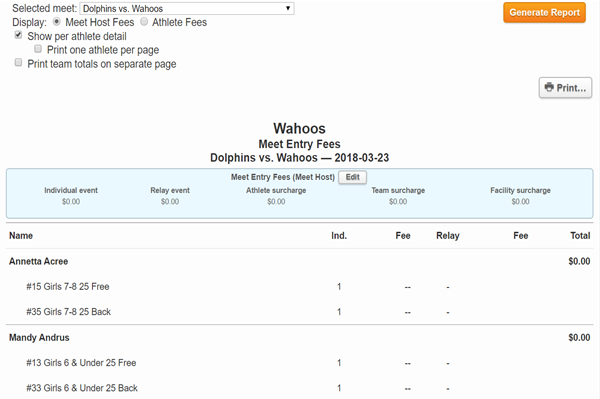Click the #13 Girls 6 & Under 25 Free entry
Viewport: 600px width, 399px height.
click(x=81, y=363)
